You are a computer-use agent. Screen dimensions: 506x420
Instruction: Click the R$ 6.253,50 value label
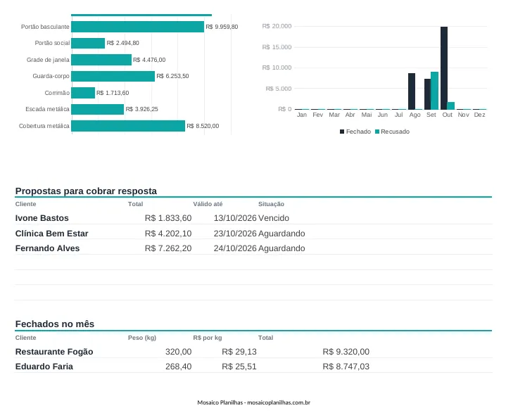172,76
